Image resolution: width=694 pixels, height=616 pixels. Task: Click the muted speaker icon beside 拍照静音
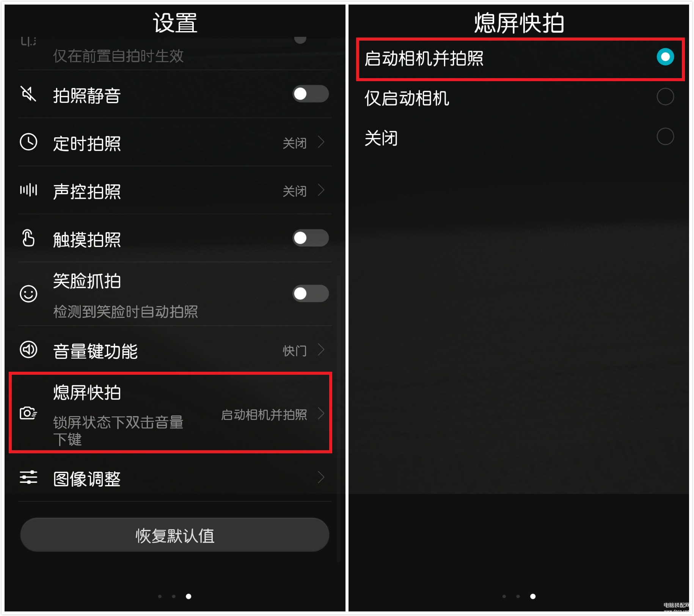[x=28, y=94]
